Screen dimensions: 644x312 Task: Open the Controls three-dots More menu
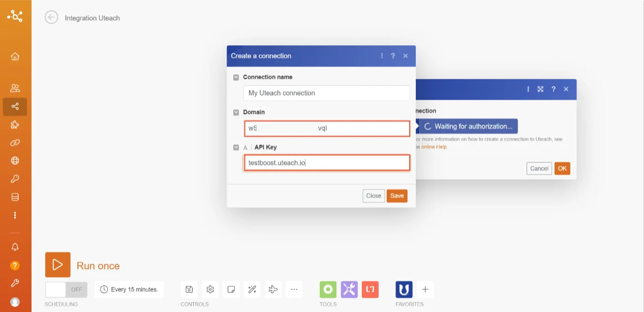pyautogui.click(x=294, y=289)
